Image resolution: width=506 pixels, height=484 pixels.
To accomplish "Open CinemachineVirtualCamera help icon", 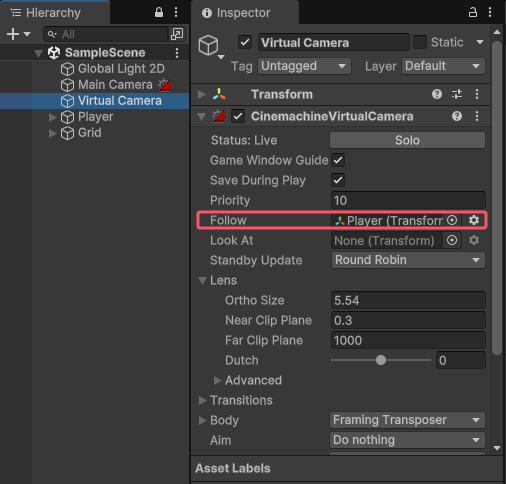I will [x=457, y=116].
